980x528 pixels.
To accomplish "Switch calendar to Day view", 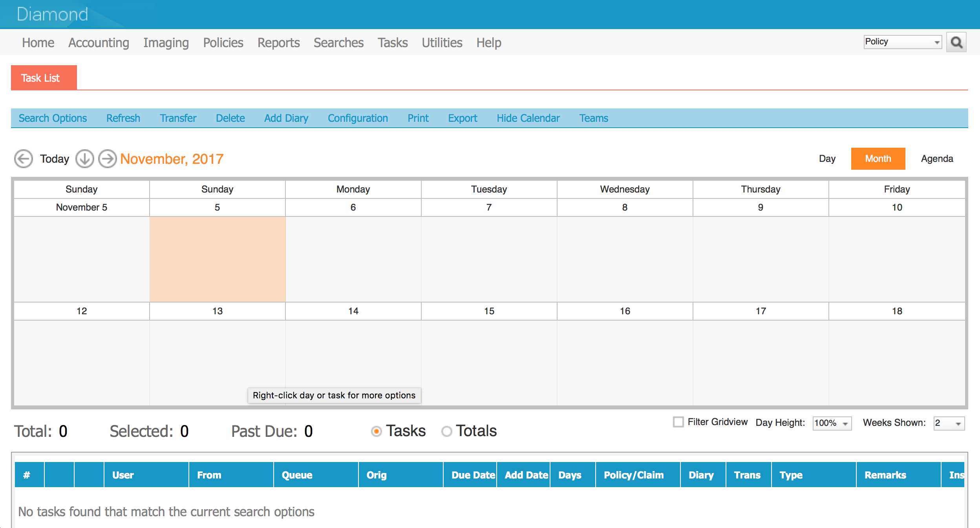I will (827, 158).
